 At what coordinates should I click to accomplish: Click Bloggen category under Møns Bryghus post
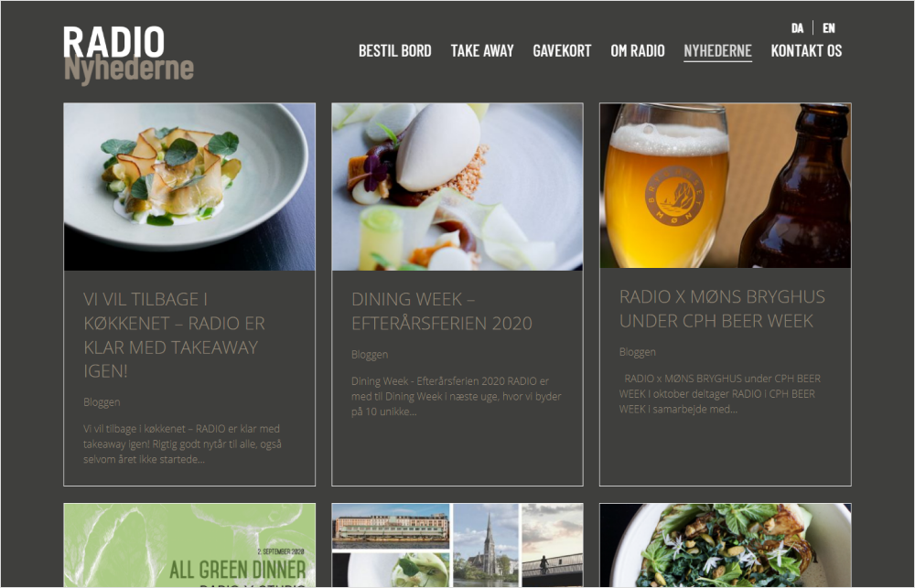click(x=637, y=352)
